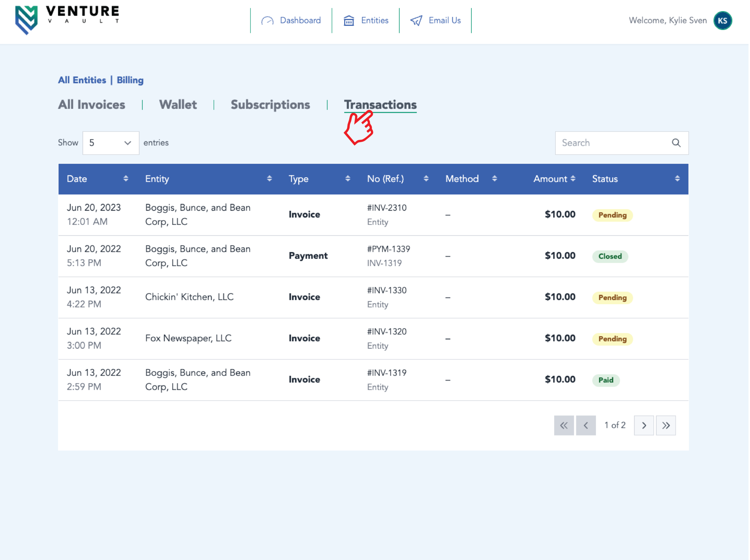The height and width of the screenshot is (560, 750).
Task: Sort by Entity column arrows
Action: [270, 179]
